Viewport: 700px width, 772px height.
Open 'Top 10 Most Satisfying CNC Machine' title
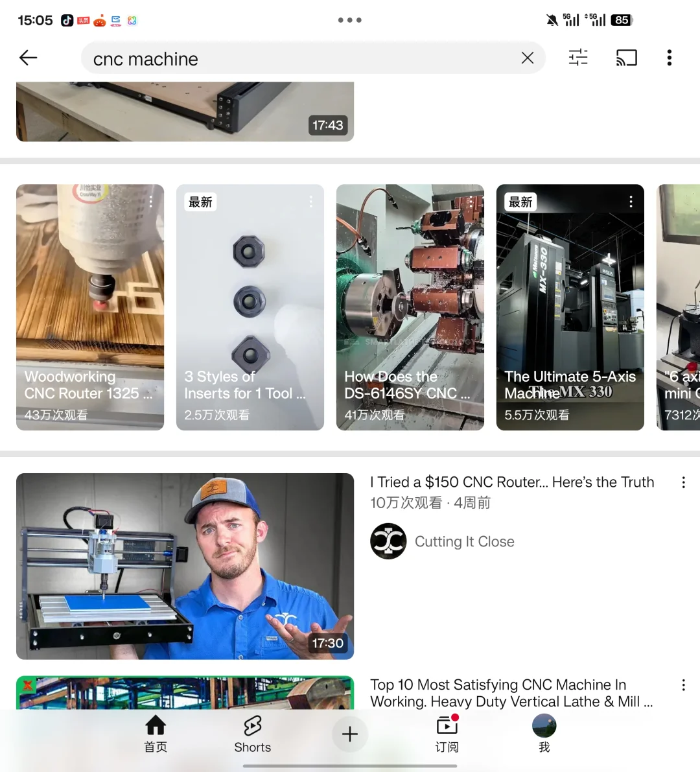tap(511, 693)
